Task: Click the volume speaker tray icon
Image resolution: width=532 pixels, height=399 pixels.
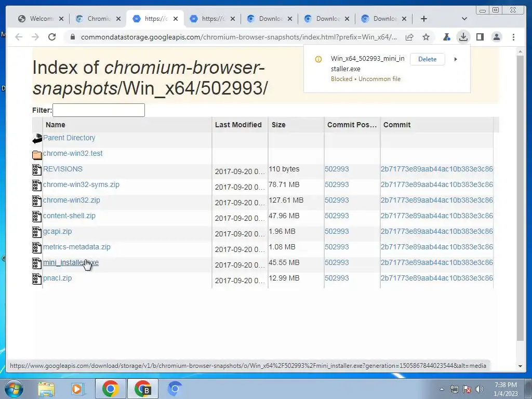Action: (480, 389)
